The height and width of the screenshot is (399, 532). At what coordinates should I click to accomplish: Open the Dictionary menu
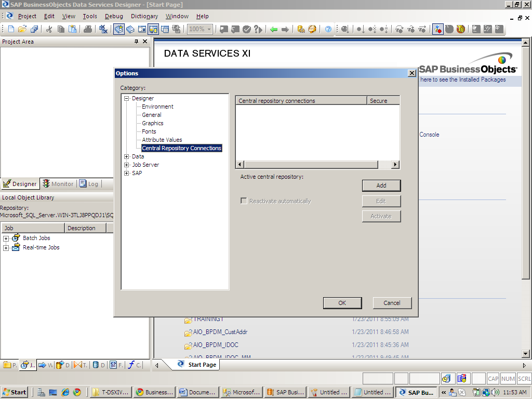[144, 16]
